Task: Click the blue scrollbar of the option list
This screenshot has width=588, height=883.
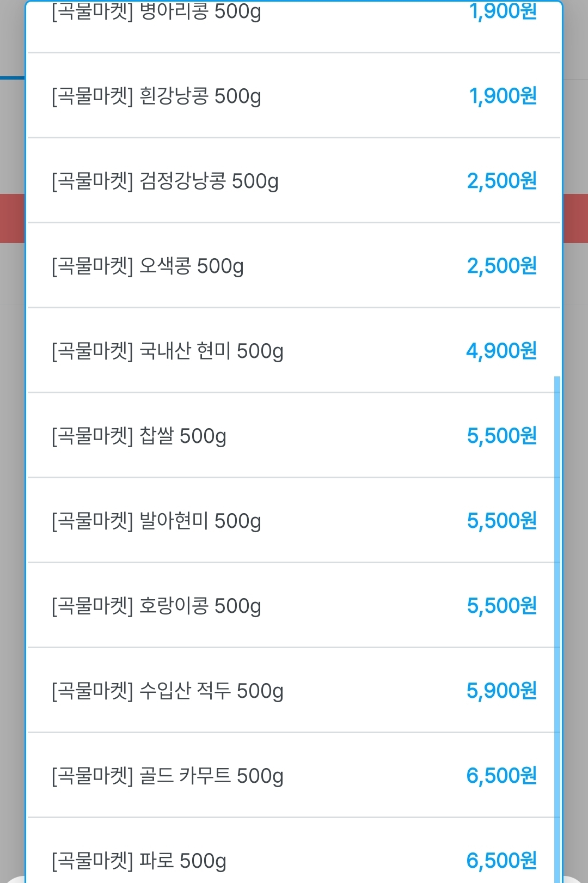Action: tap(557, 626)
